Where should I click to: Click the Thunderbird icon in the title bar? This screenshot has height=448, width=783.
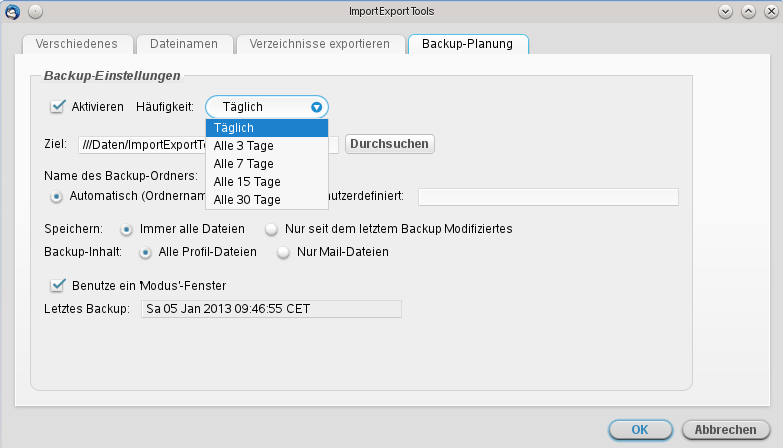[12, 11]
